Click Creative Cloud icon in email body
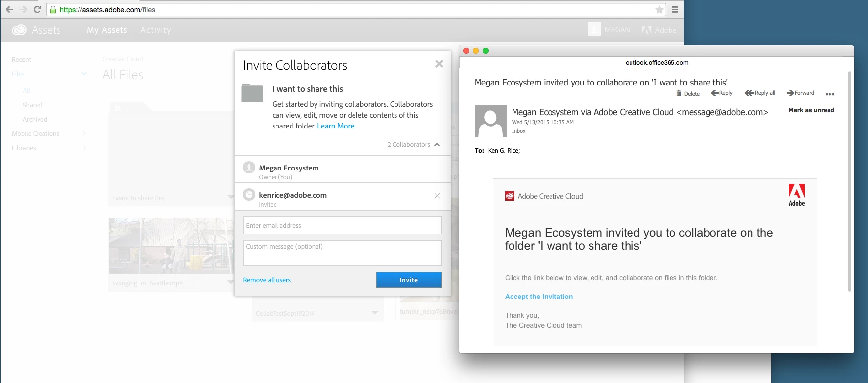The width and height of the screenshot is (868, 383). coord(510,196)
